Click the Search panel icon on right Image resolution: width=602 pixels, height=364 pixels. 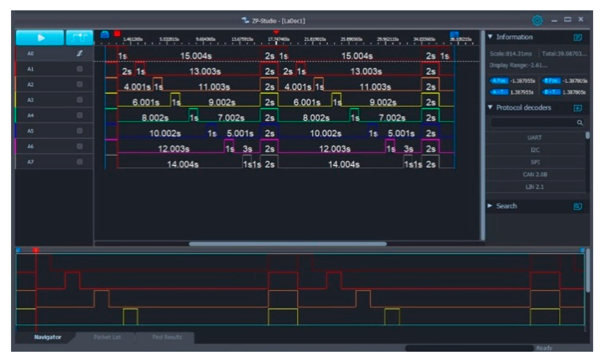tap(577, 207)
